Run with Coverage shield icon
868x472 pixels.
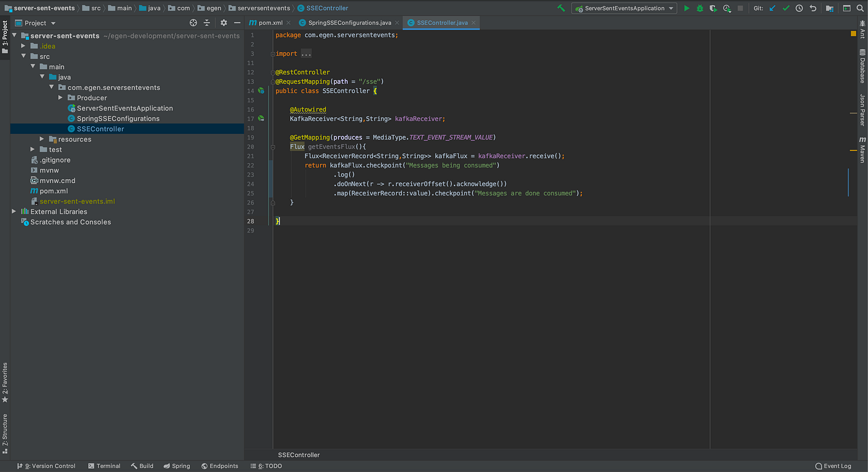pos(713,8)
